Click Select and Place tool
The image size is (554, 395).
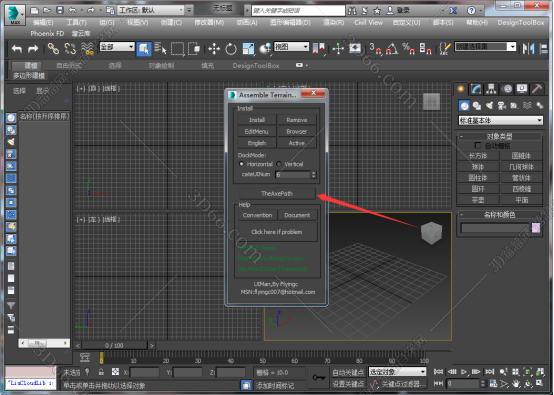pyautogui.click(x=265, y=48)
